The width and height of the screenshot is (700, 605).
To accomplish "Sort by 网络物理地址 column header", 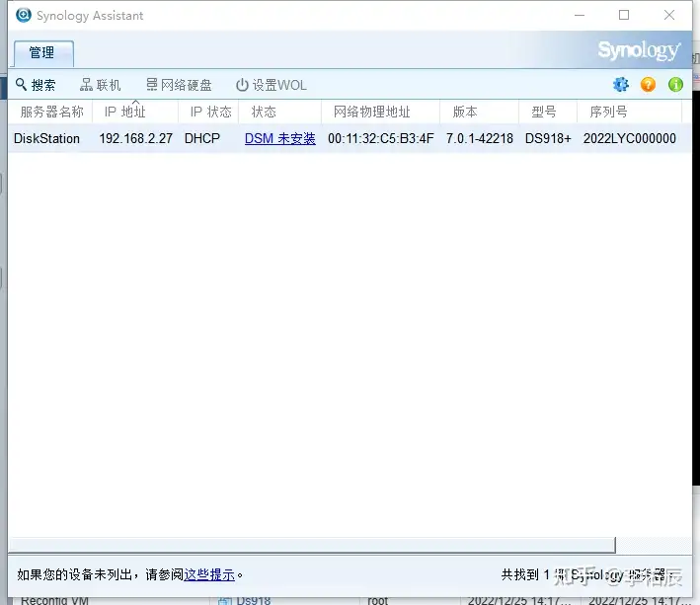I will click(380, 112).
